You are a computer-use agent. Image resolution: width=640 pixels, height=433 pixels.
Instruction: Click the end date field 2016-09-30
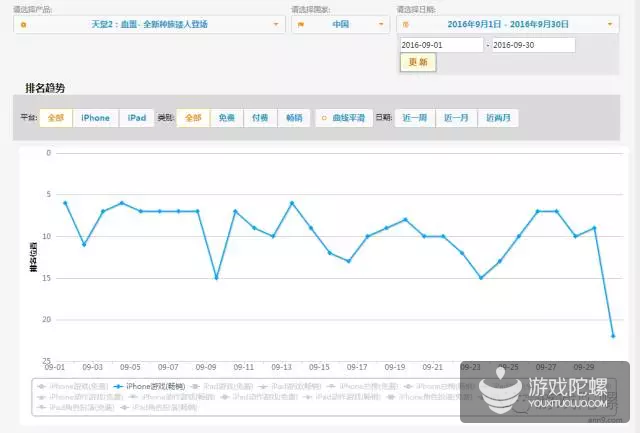pos(533,45)
